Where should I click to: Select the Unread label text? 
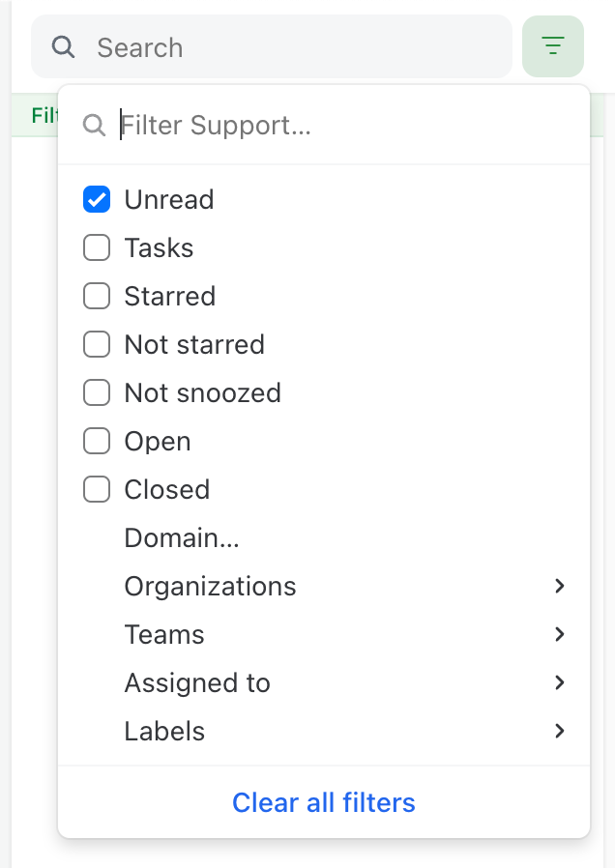[x=168, y=199]
